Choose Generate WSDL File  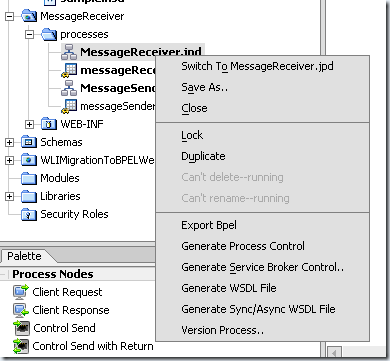263,288
